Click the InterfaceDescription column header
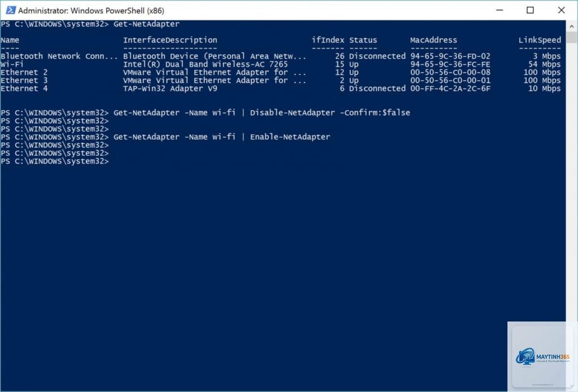The height and width of the screenshot is (392, 578). (170, 40)
